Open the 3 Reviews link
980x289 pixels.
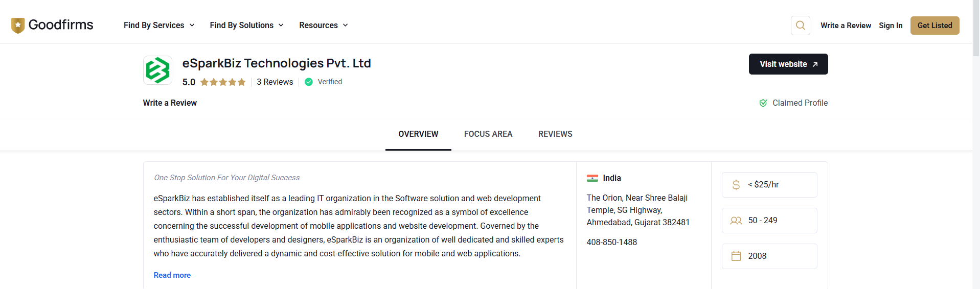[275, 82]
